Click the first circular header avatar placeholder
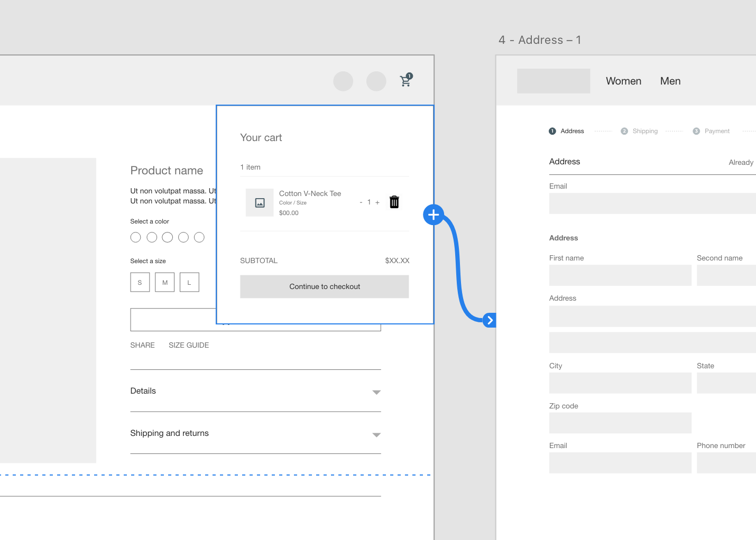 343,81
